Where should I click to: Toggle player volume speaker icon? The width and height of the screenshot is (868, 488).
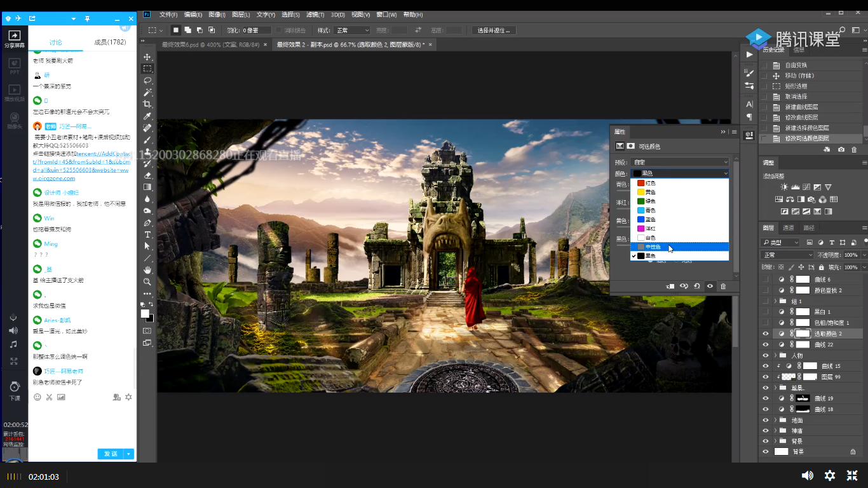[807, 475]
